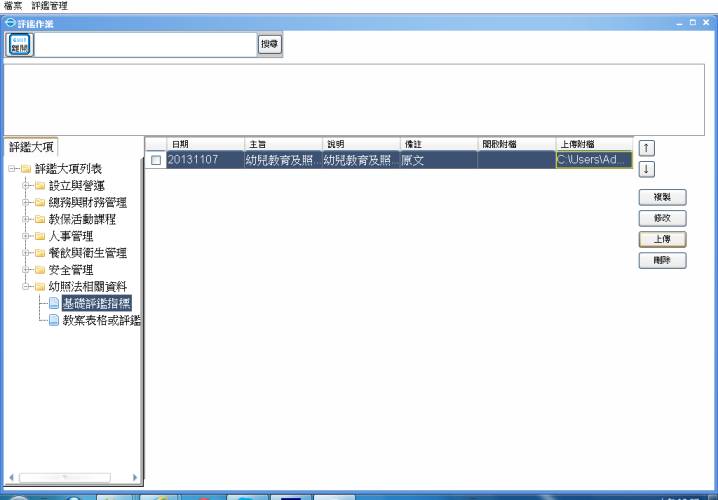Screen dimensions: 718x500
Task: Select the 教案表格或評鑑 document item
Action: click(x=100, y=320)
